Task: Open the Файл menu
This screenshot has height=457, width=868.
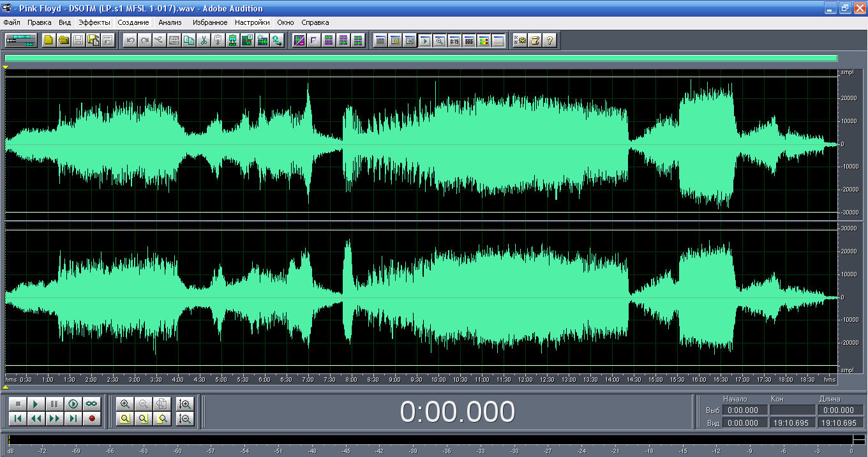Action: [11, 22]
